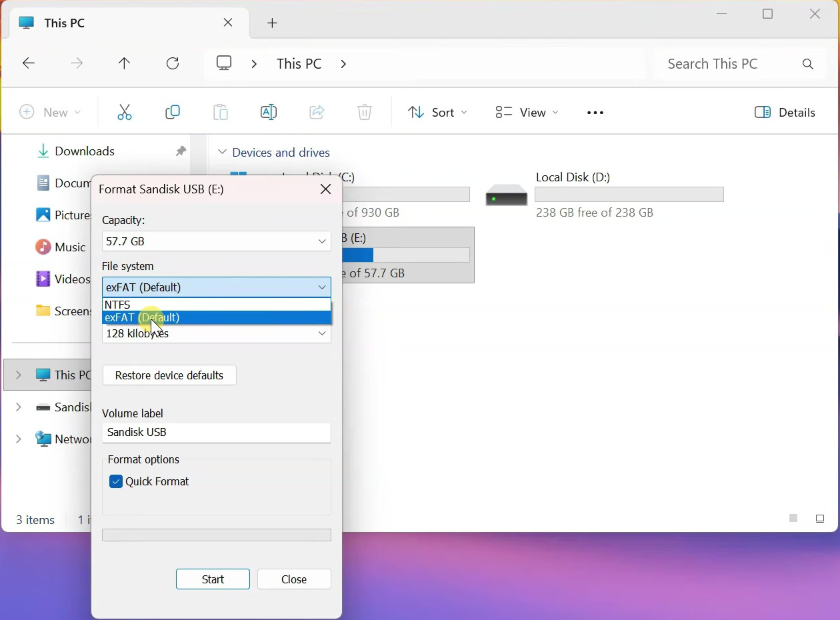Unpin Downloads via pin icon
This screenshot has height=620, width=840.
click(181, 151)
